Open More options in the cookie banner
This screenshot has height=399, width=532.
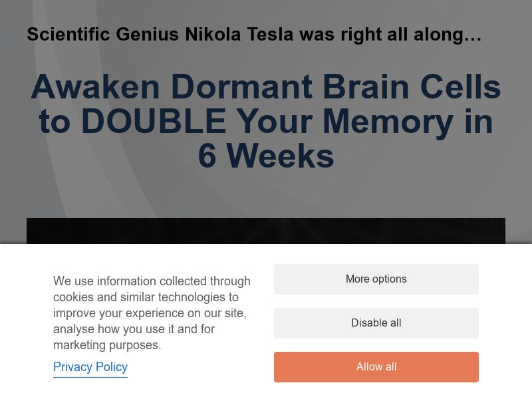[x=376, y=279]
